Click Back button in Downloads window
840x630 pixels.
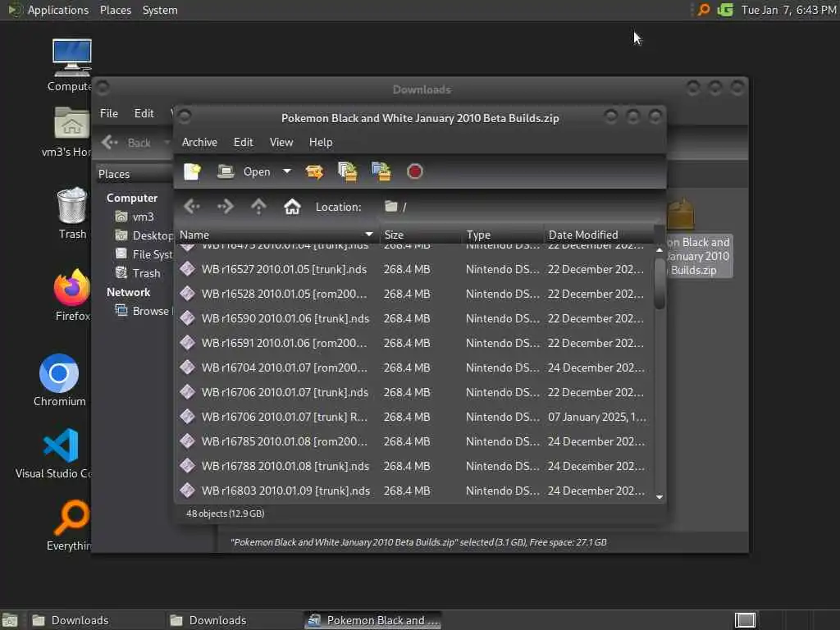(x=127, y=143)
